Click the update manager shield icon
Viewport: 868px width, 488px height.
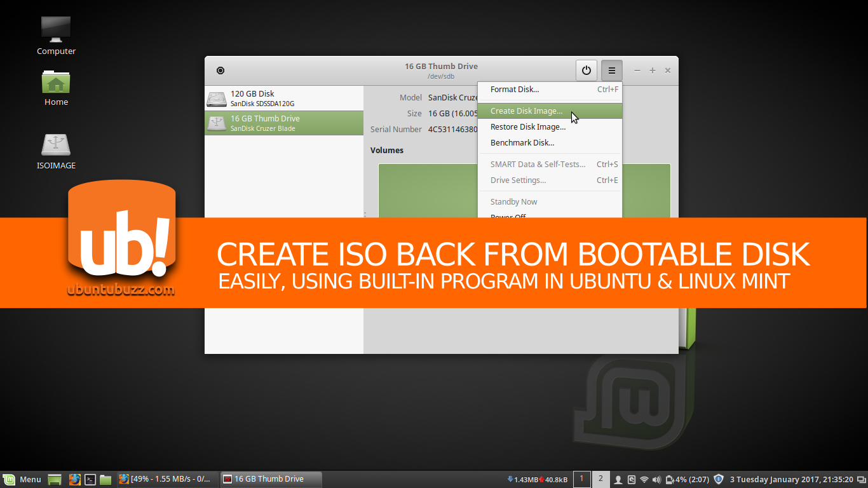(x=719, y=480)
